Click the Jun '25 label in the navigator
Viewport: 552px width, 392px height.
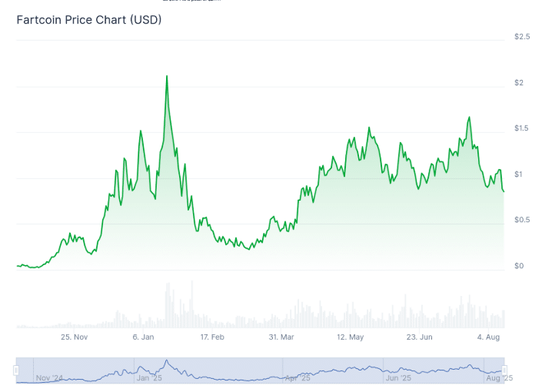[x=398, y=378]
